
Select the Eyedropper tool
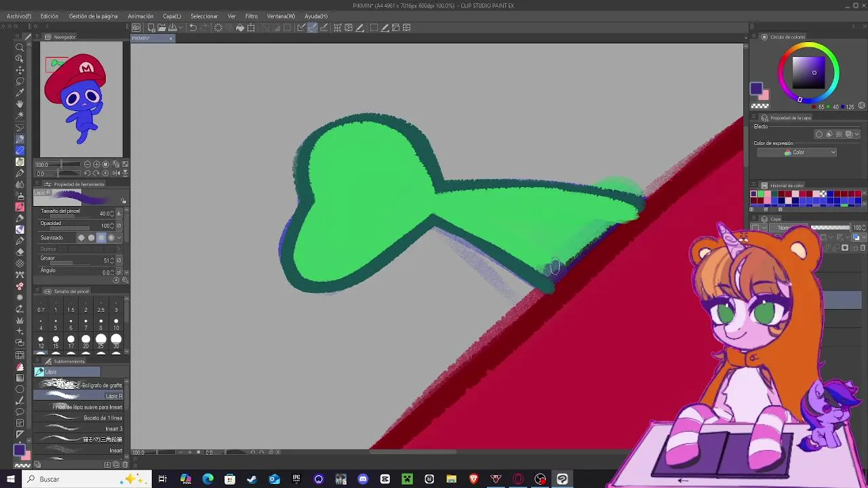point(20,93)
